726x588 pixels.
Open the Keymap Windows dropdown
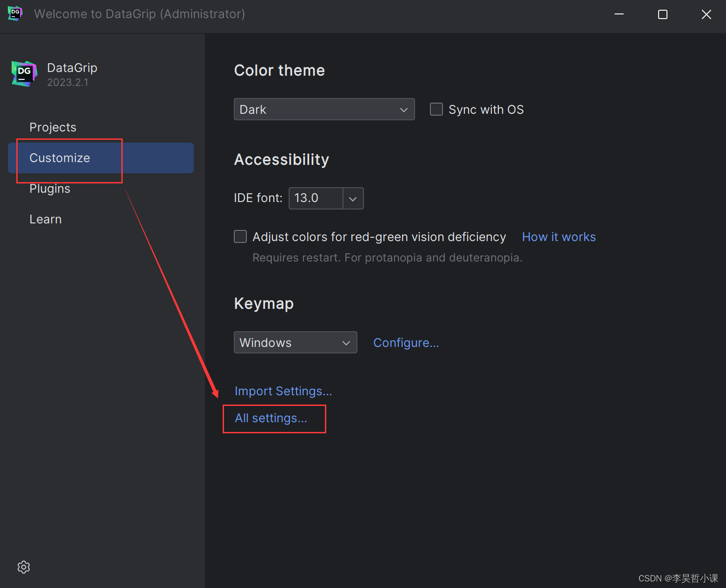click(x=295, y=342)
